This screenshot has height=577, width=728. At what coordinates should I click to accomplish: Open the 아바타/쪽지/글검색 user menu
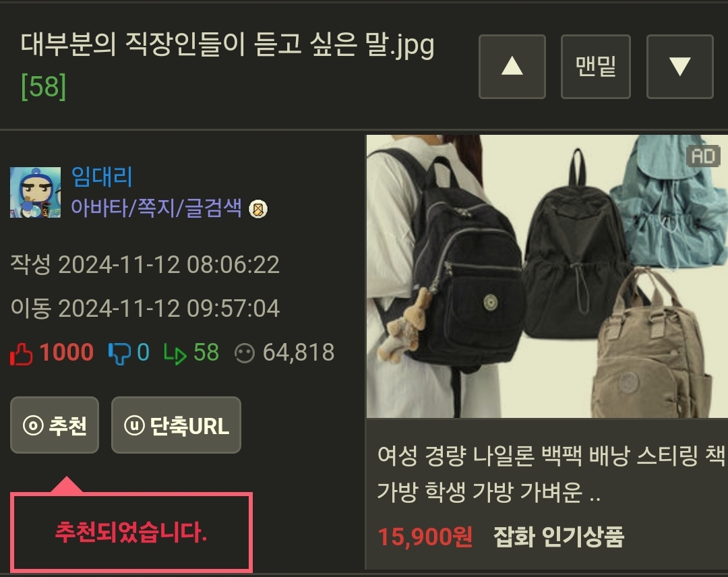click(x=156, y=208)
